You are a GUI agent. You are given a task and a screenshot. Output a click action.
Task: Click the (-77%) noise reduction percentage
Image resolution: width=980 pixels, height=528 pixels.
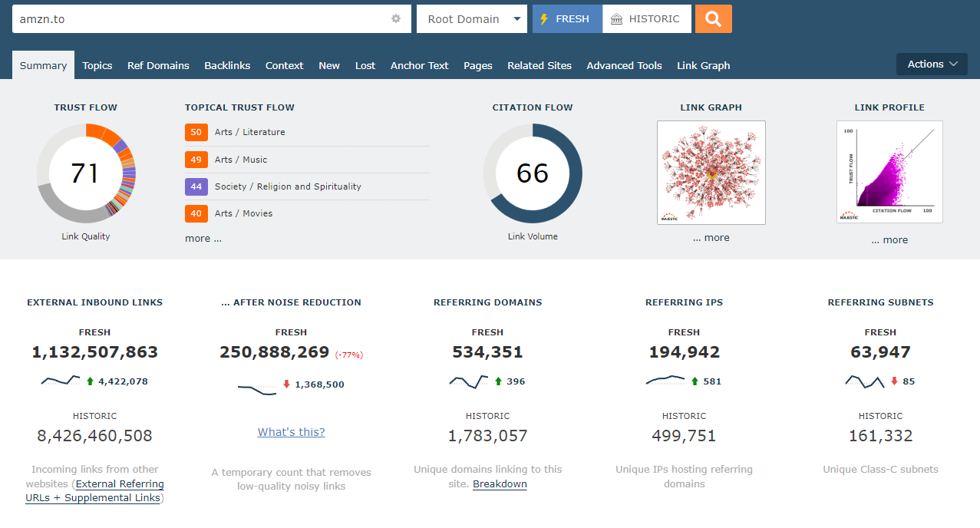[x=349, y=355]
